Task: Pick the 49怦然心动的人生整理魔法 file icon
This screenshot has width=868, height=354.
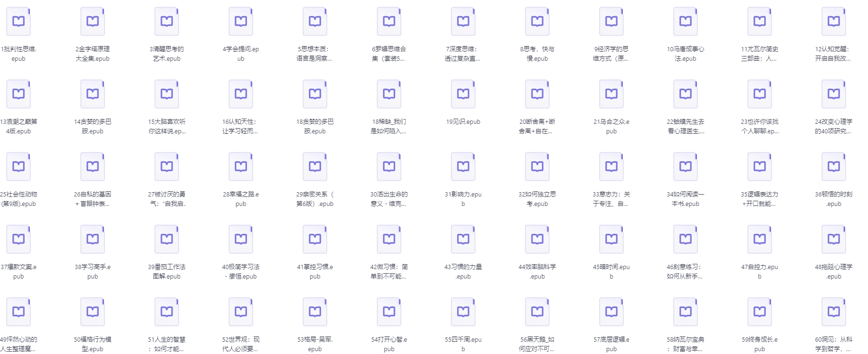Action: [19, 312]
